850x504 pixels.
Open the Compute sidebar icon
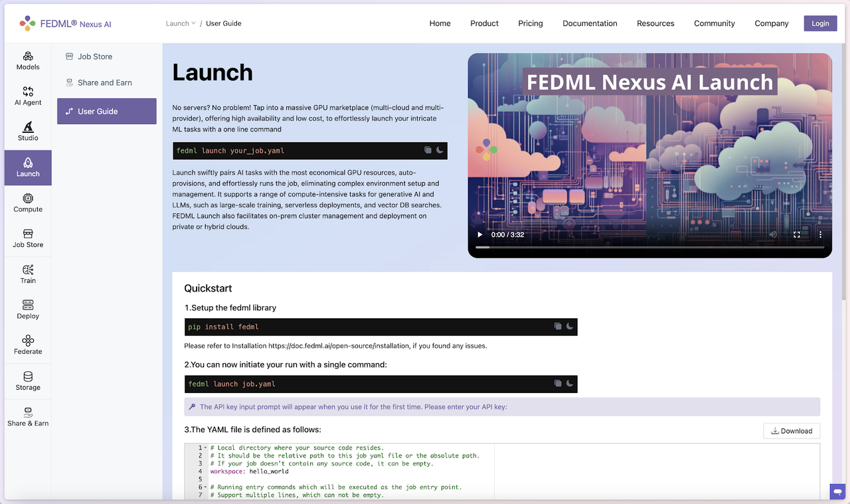pyautogui.click(x=28, y=203)
